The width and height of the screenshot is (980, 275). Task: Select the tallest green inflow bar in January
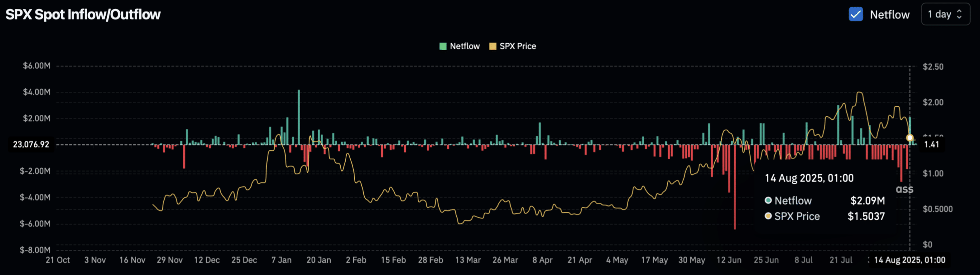(299, 117)
